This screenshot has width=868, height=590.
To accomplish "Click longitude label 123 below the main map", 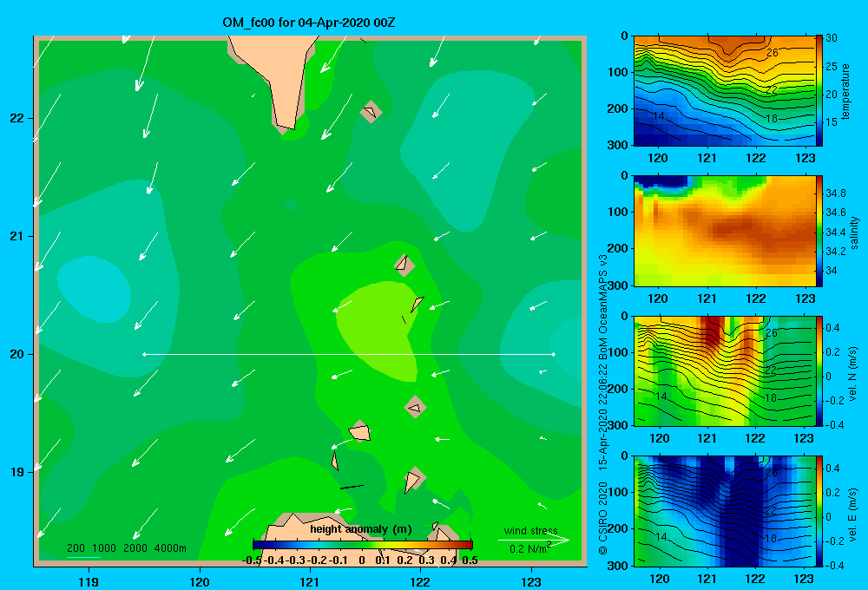I will pos(531,581).
